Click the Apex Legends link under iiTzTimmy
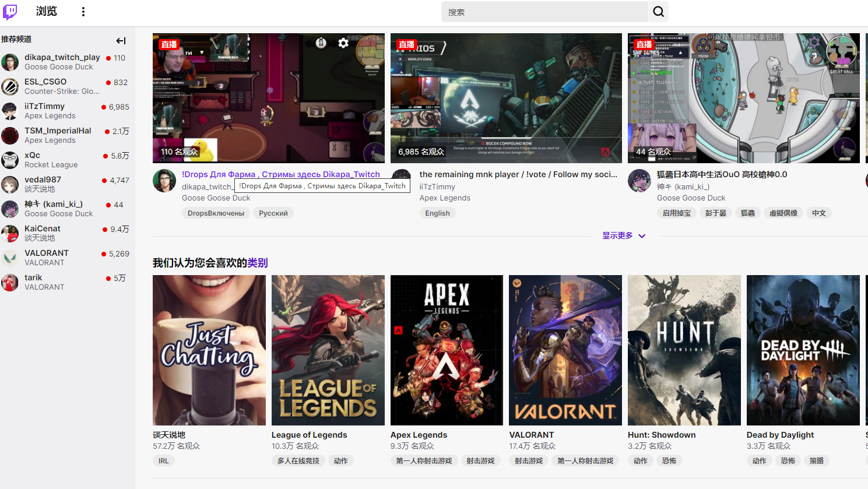Viewport: 868px width, 489px height. (x=445, y=198)
